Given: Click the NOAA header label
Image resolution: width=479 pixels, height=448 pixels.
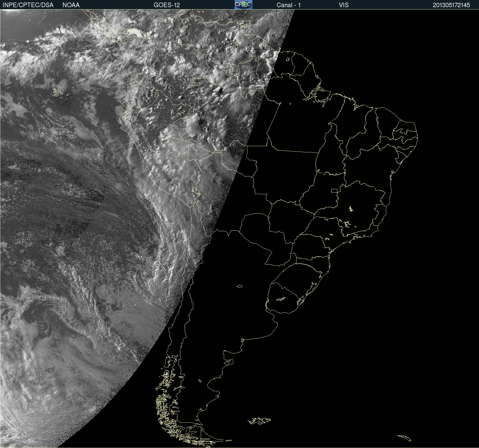Looking at the screenshot, I should (x=71, y=5).
